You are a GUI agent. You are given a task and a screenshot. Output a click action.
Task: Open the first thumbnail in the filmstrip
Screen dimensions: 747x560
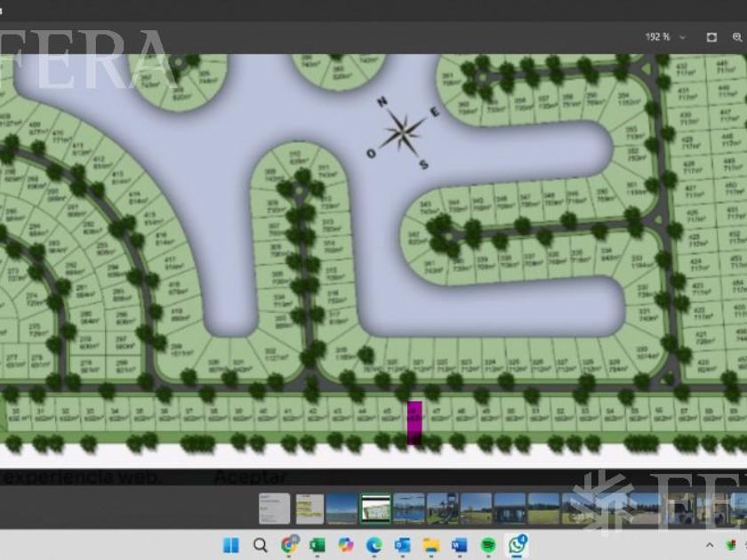tap(274, 508)
